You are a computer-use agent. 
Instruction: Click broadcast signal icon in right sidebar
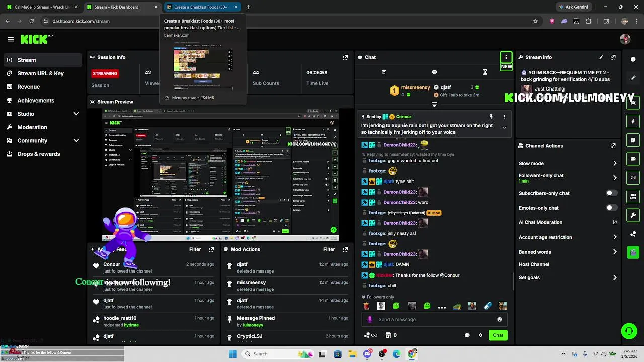click(x=633, y=177)
